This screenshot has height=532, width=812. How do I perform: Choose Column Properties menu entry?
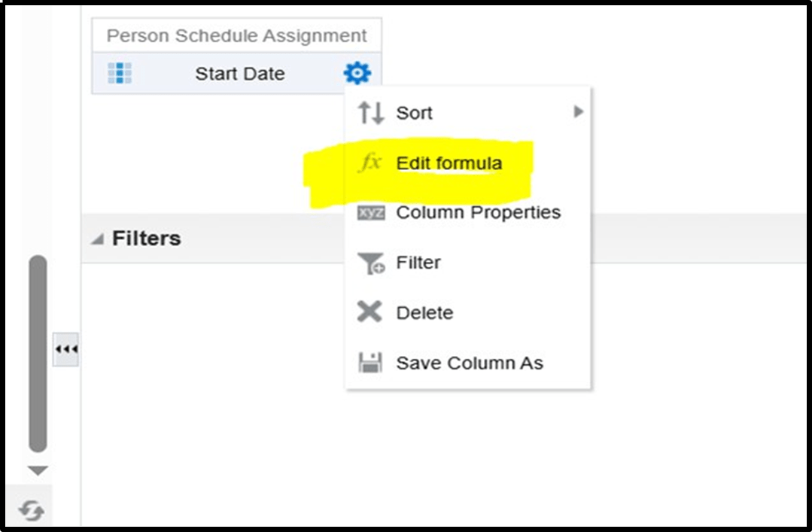(478, 212)
